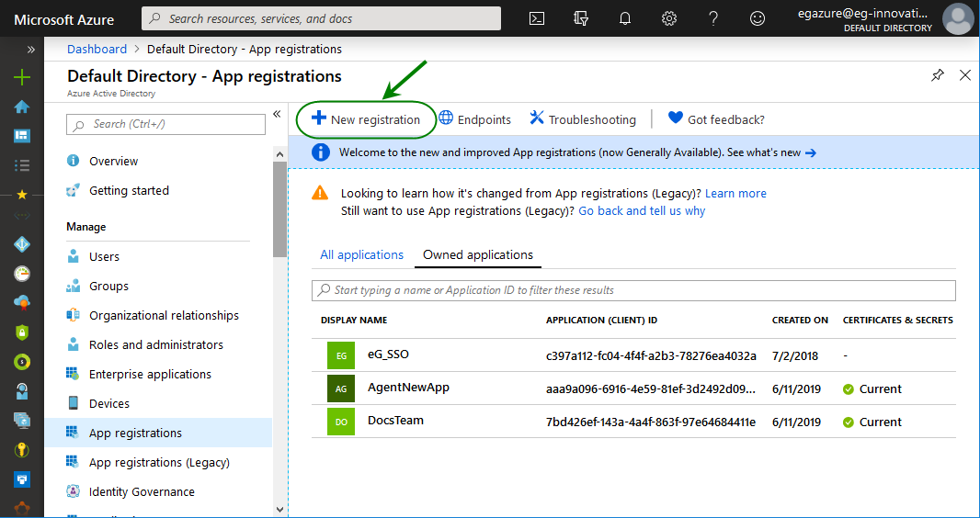Open the AgentNewApp application

point(408,388)
